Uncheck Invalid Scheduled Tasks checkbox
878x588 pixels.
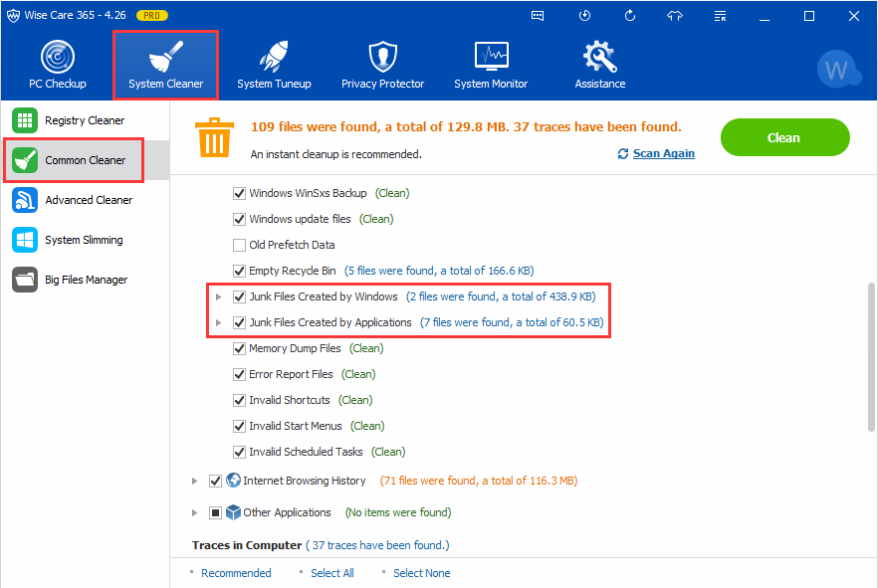tap(239, 452)
